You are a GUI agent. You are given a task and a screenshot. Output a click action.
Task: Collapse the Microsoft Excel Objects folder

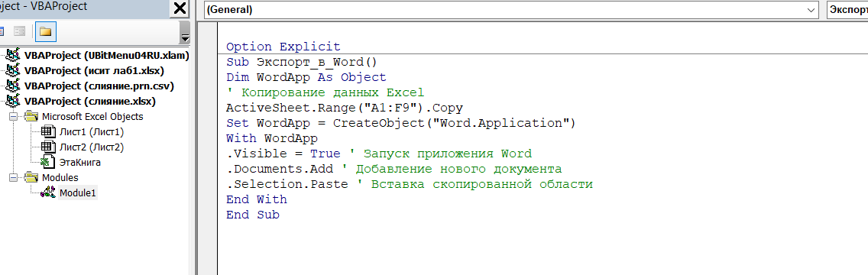(x=13, y=117)
